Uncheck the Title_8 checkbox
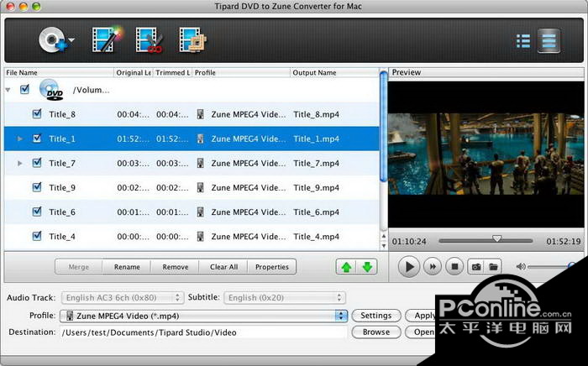588x366 pixels. click(x=37, y=114)
